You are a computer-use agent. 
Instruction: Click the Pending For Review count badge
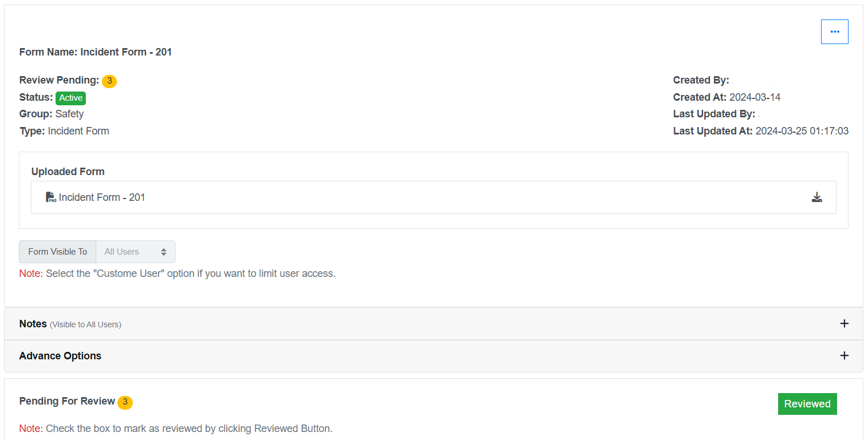(125, 402)
